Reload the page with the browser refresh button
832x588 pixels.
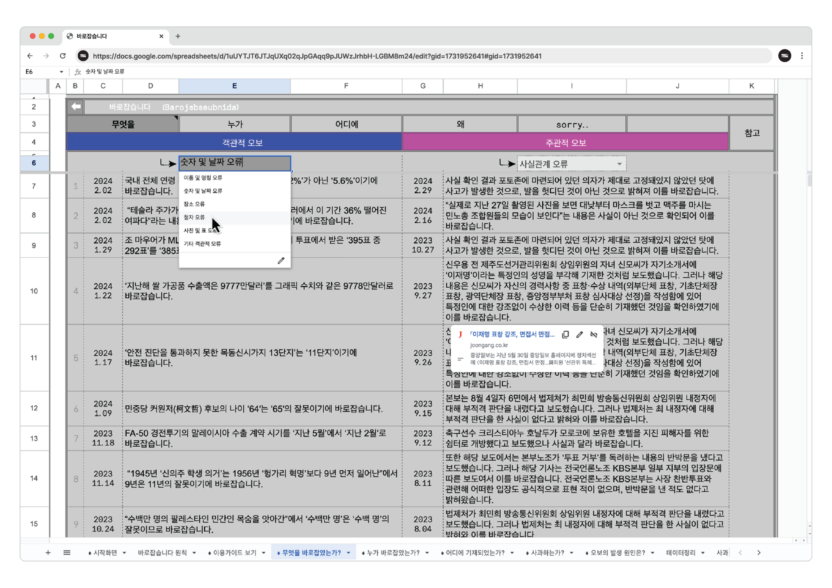click(63, 56)
